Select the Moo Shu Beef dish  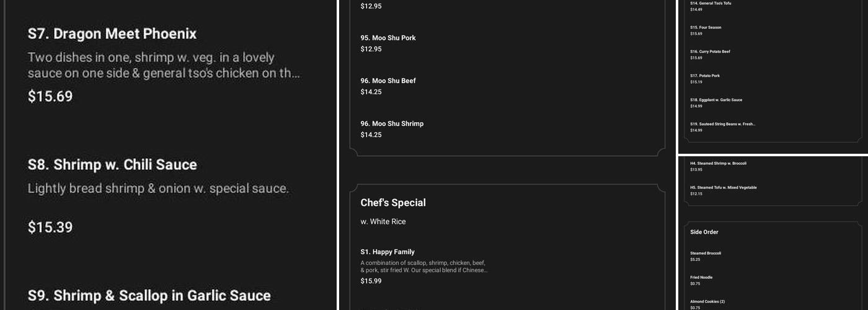click(388, 81)
